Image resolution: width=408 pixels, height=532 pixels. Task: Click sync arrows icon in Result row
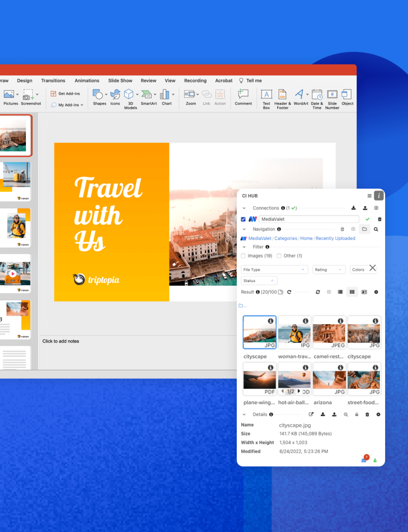coord(318,292)
